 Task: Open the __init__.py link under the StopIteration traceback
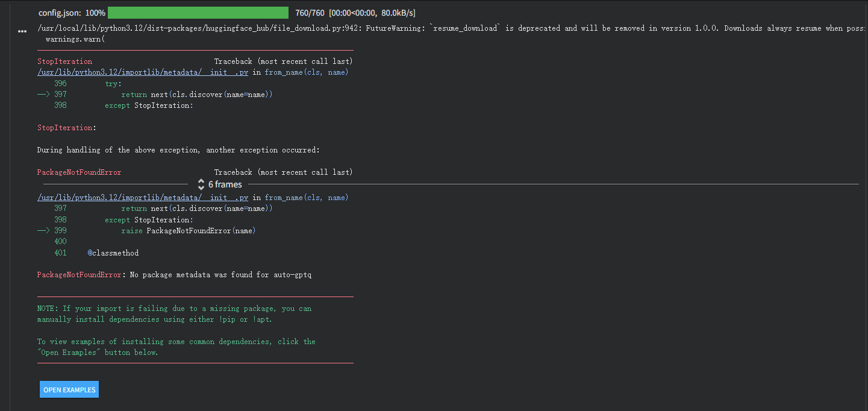click(x=143, y=72)
